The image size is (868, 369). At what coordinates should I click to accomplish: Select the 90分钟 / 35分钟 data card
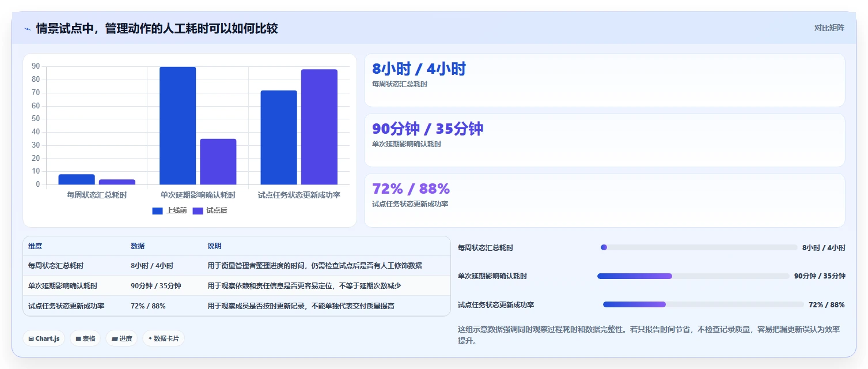[605, 140]
